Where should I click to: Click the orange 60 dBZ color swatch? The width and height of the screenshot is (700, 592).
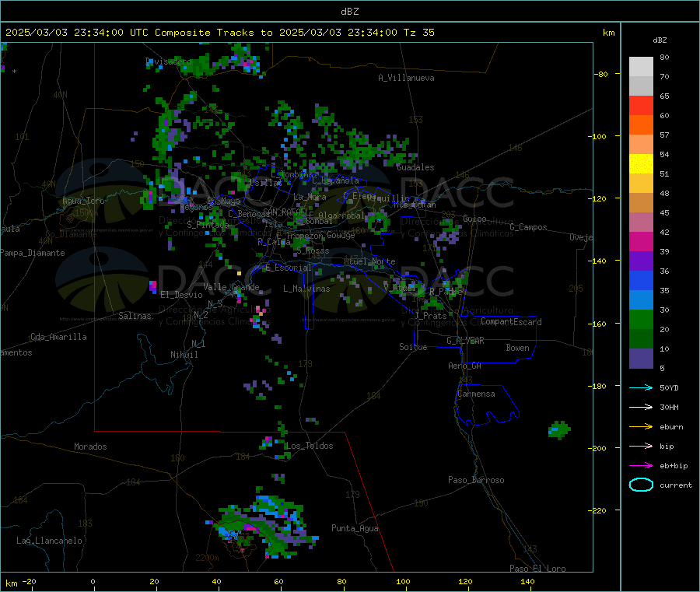click(641, 125)
